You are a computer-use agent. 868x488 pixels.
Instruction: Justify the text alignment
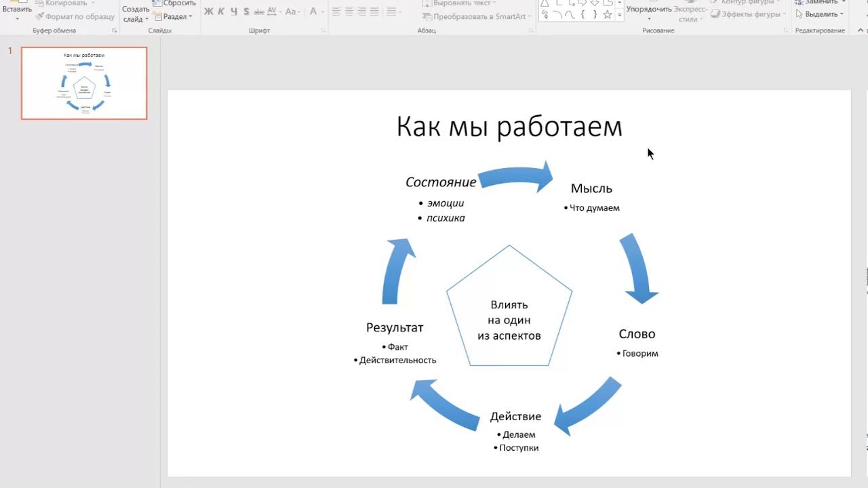[375, 12]
